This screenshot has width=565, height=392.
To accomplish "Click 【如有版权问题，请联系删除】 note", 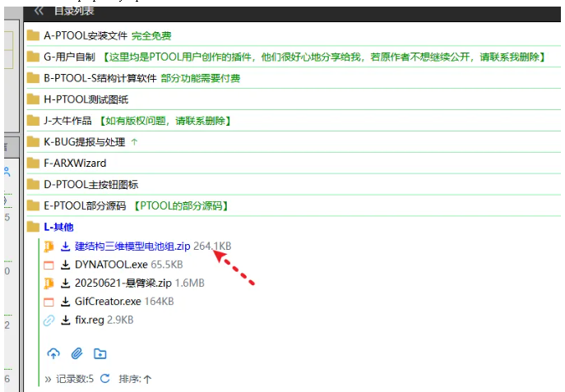I will point(165,121).
